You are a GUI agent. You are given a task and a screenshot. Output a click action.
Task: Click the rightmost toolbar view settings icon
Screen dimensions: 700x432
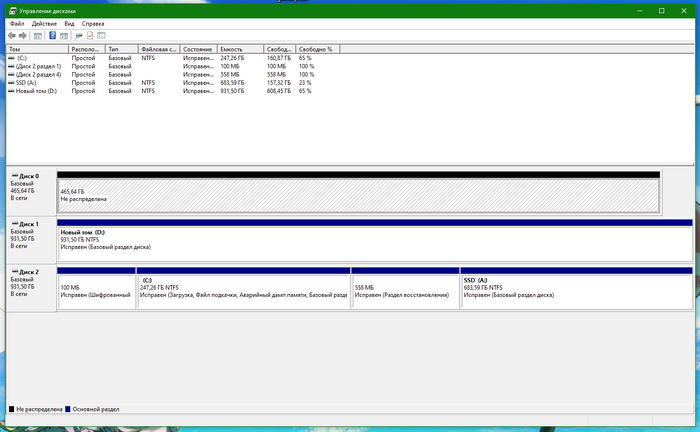101,35
